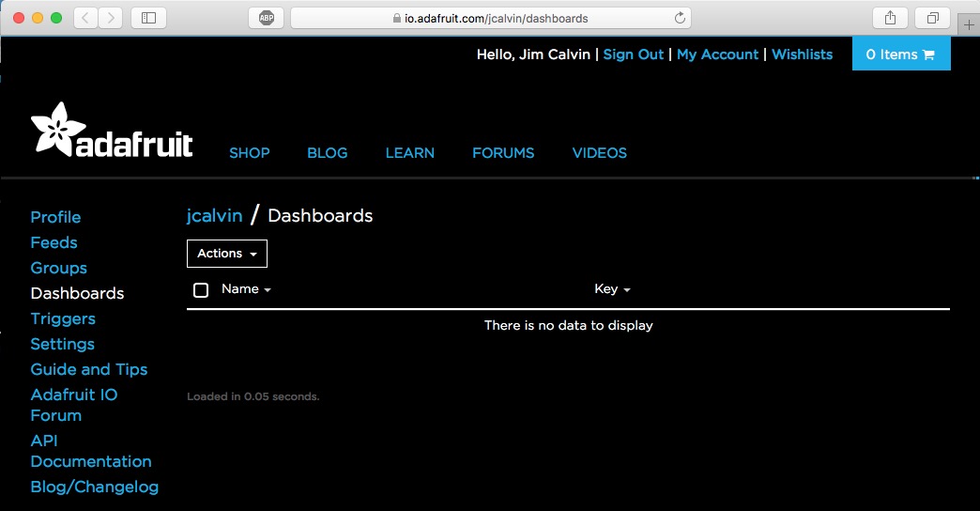Open the Actions dropdown
This screenshot has height=511, width=980.
(227, 254)
